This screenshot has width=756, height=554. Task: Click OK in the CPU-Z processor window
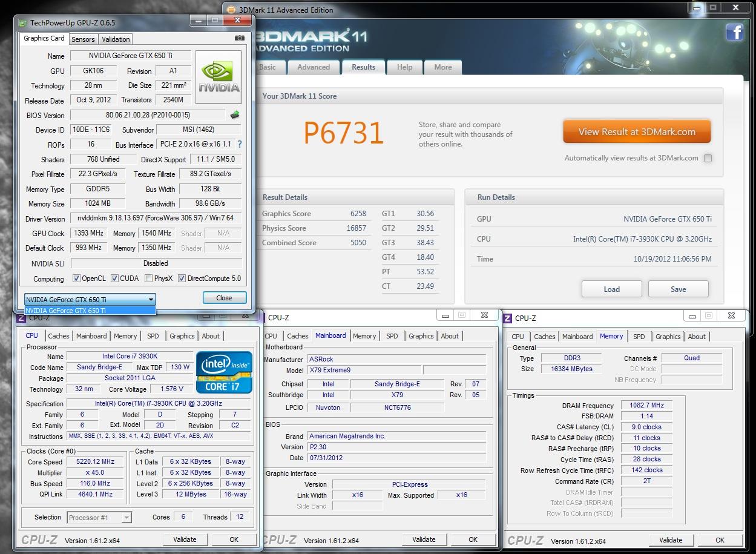(234, 539)
